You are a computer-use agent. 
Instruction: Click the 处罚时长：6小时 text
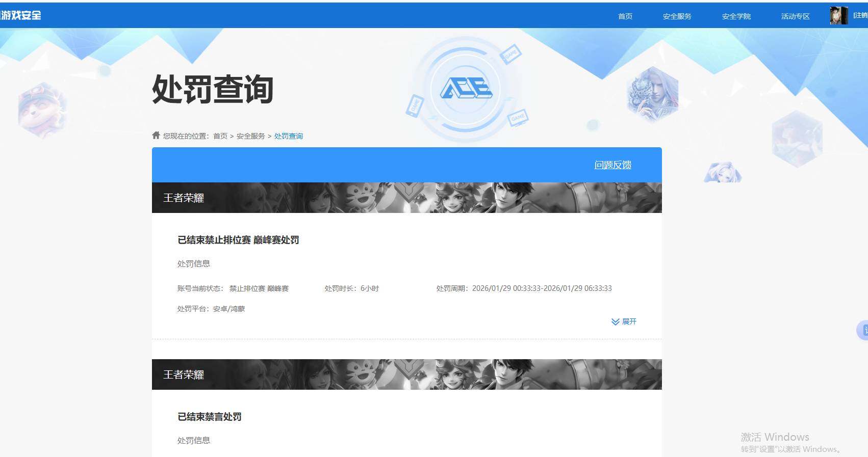(352, 288)
